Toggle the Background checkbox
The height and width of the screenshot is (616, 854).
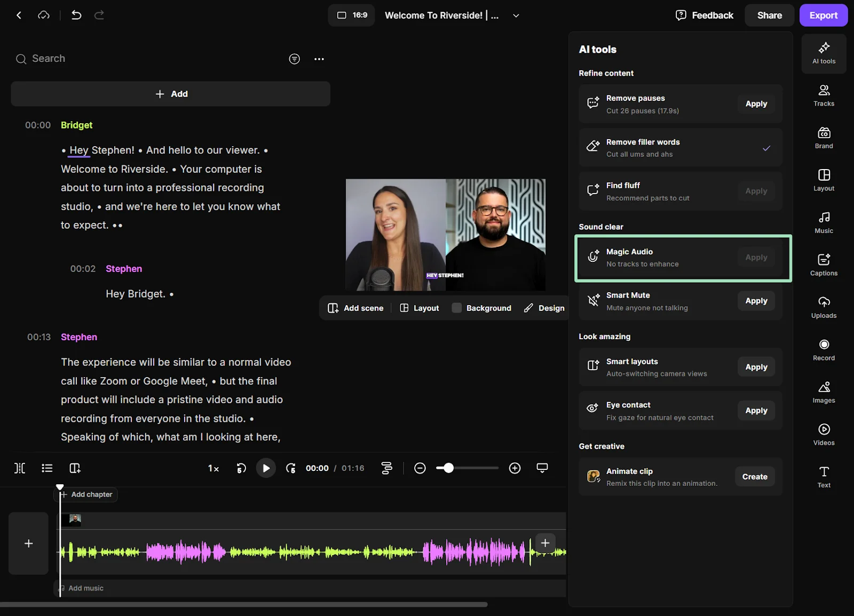click(457, 308)
